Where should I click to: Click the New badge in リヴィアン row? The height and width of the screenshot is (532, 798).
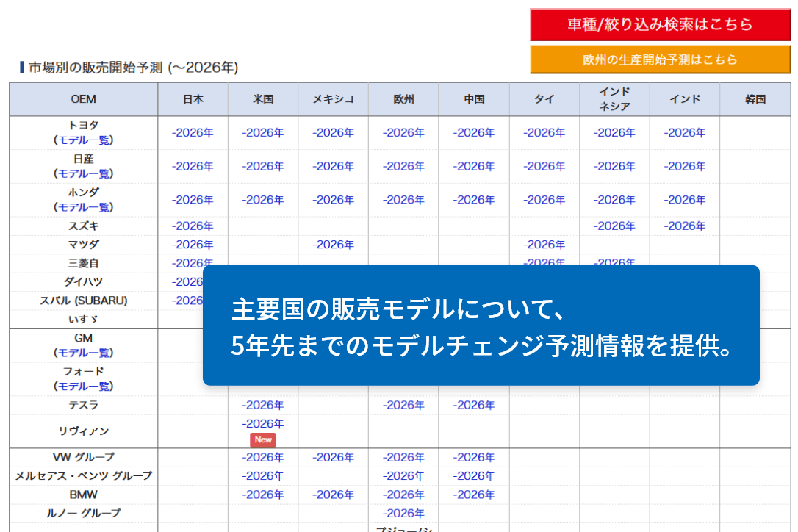point(263,440)
